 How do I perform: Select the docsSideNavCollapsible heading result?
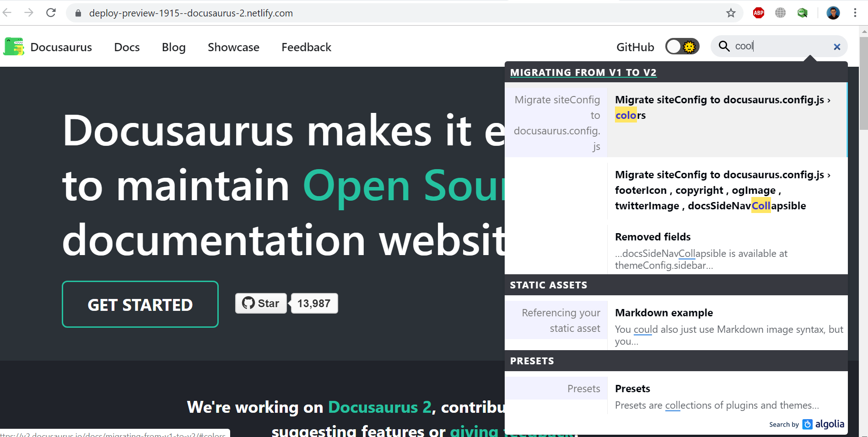pyautogui.click(x=728, y=190)
